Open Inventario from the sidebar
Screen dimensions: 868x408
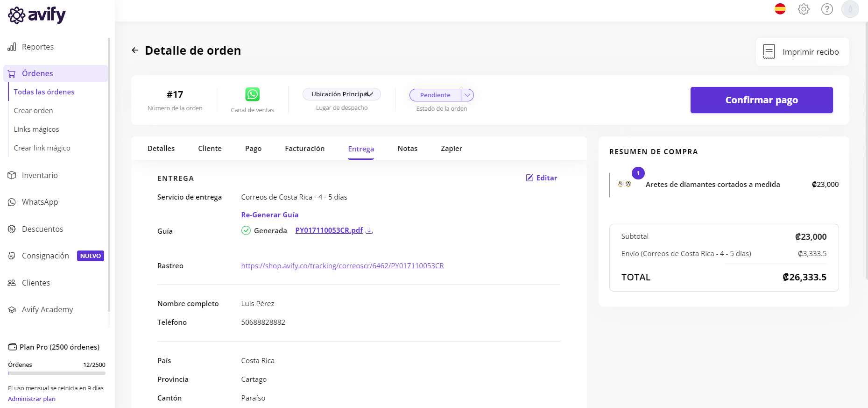[40, 175]
